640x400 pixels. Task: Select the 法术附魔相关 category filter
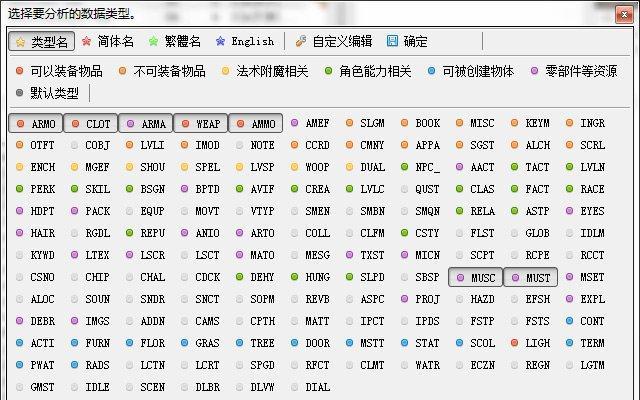point(264,71)
